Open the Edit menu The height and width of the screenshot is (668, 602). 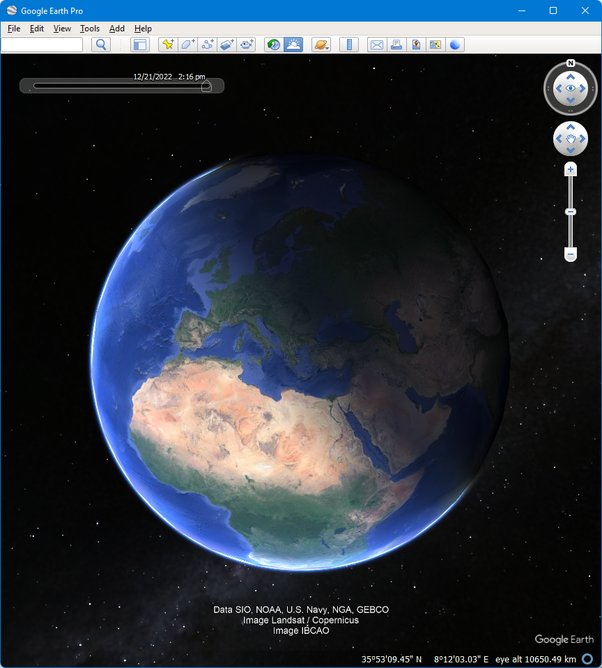click(x=37, y=29)
